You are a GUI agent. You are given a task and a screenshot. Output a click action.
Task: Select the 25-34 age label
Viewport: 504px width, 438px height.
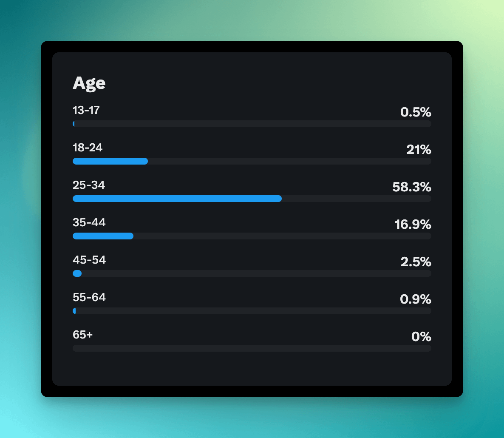pyautogui.click(x=89, y=185)
